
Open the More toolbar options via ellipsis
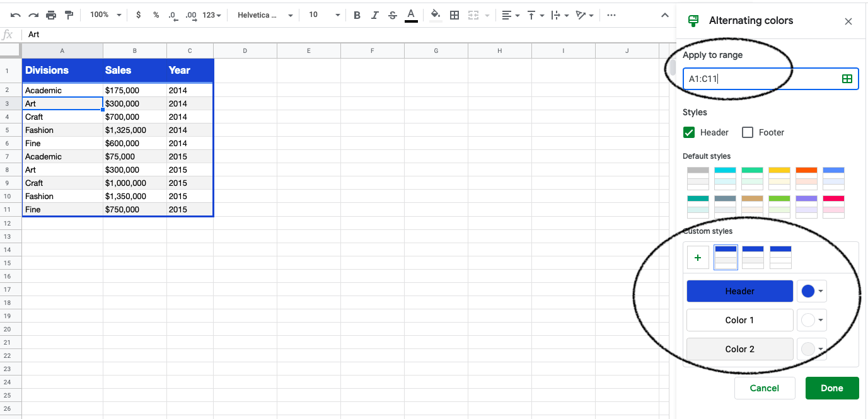[x=611, y=14]
